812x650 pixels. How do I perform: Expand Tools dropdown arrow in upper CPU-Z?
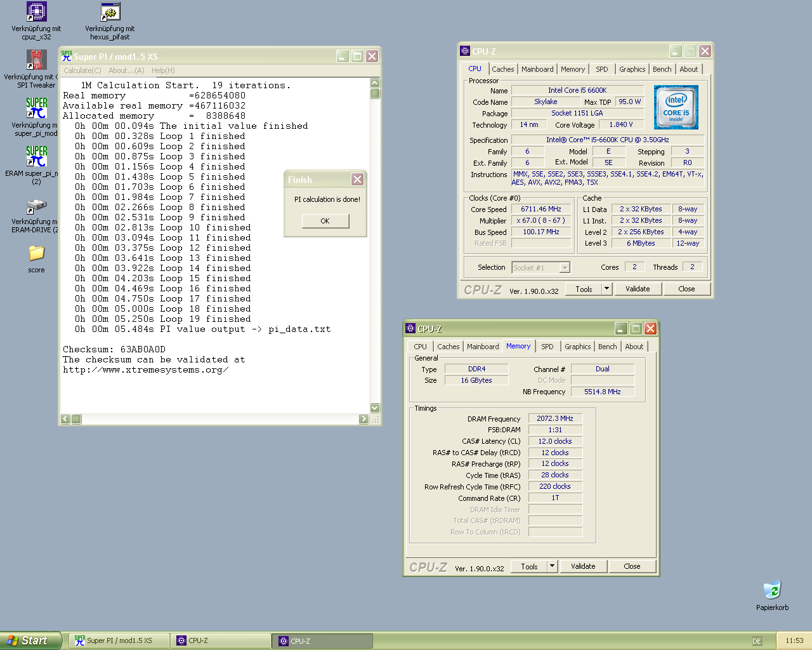pos(606,289)
